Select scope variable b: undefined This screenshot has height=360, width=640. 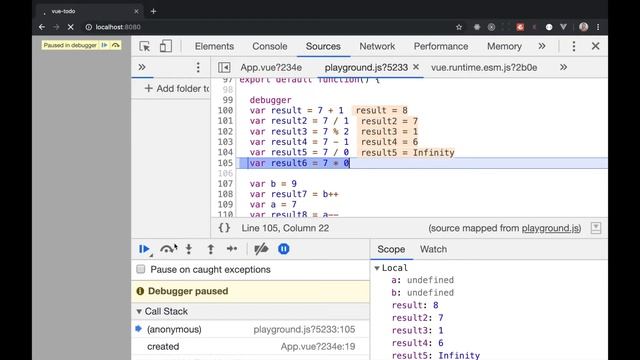click(x=422, y=293)
